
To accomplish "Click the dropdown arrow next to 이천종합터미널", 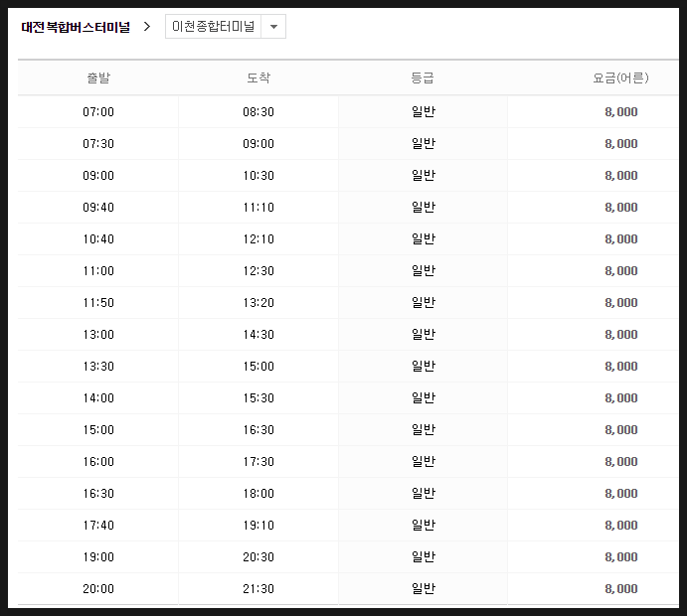I will click(273, 27).
